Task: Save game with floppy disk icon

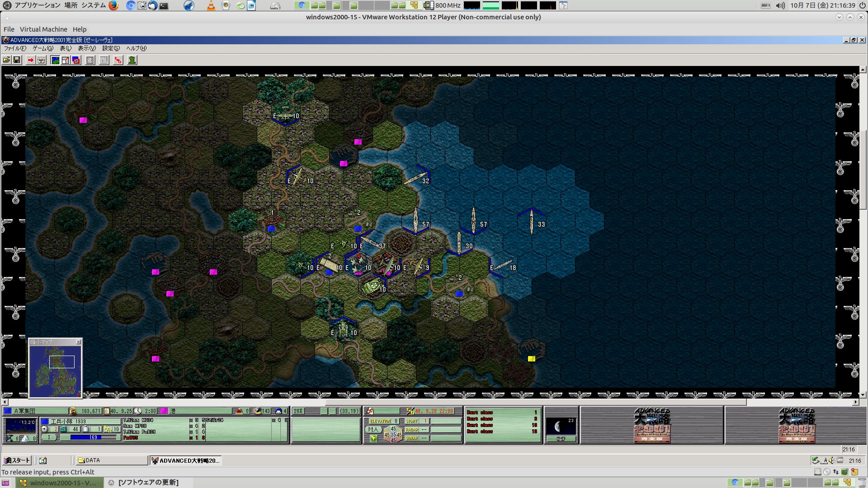Action: (x=17, y=60)
